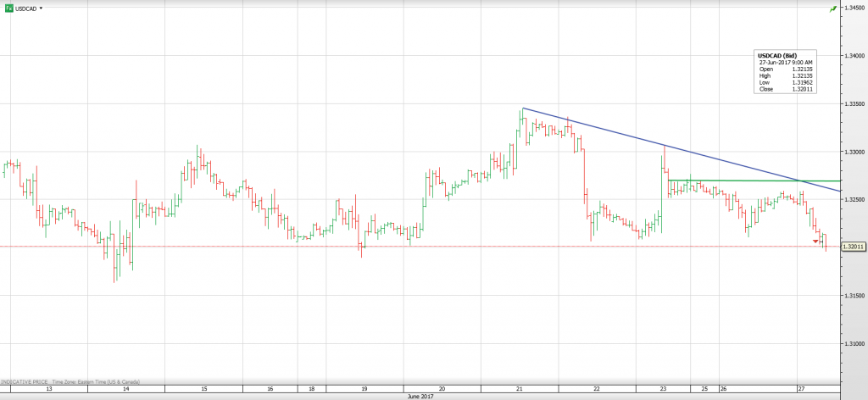Click the USDCAD (Bid) data tooltip box
This screenshot has width=868, height=400.
point(786,72)
